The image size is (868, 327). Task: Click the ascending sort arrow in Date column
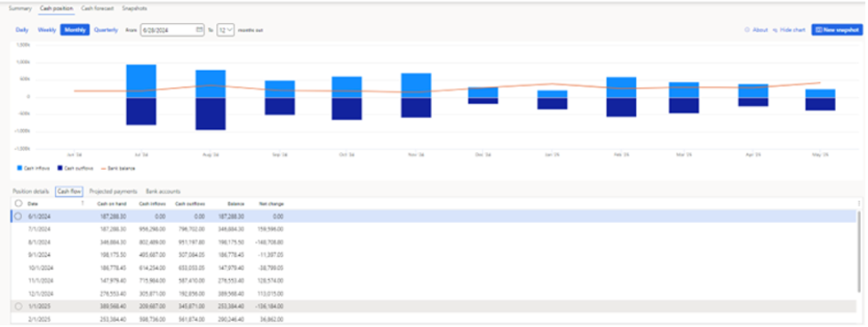coord(83,203)
